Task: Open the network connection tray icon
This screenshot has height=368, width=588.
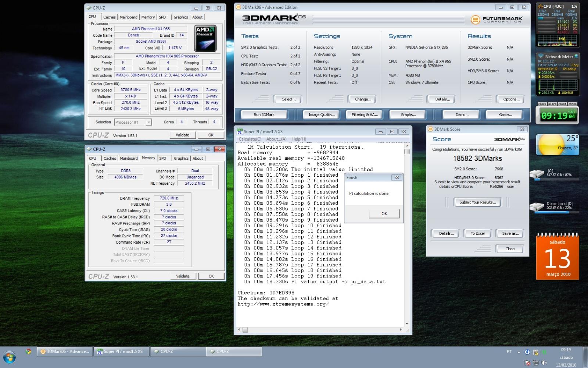Action: pos(536,363)
